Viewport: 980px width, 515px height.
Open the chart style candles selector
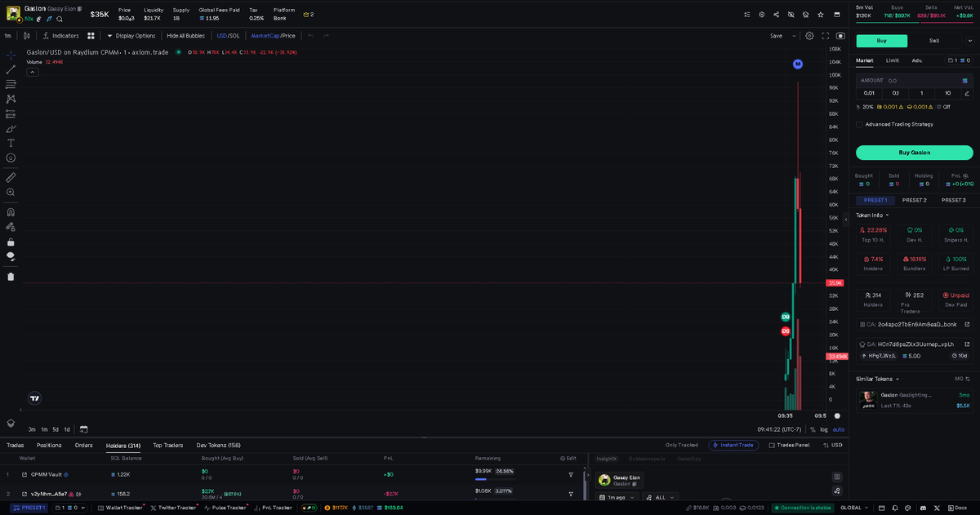click(x=27, y=36)
